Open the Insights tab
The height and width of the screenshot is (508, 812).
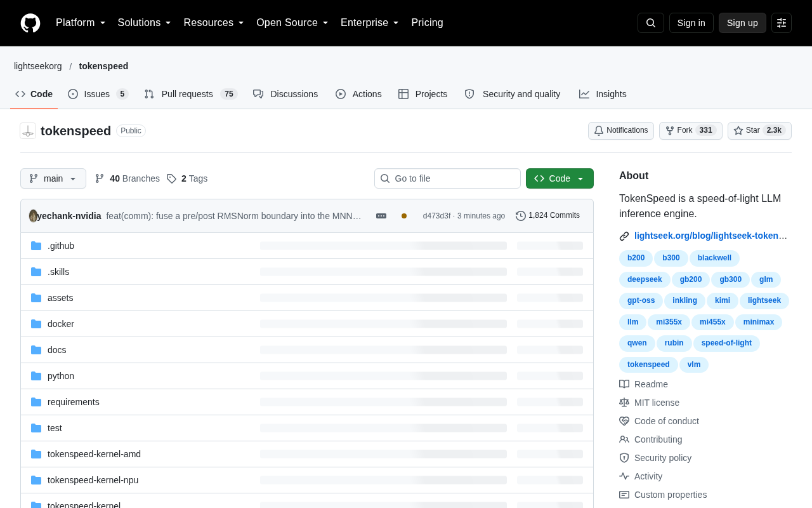click(603, 94)
